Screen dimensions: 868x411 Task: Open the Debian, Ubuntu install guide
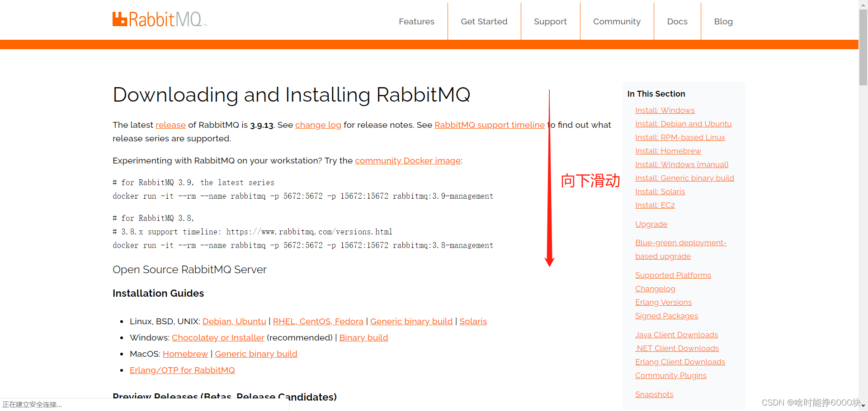pos(234,321)
